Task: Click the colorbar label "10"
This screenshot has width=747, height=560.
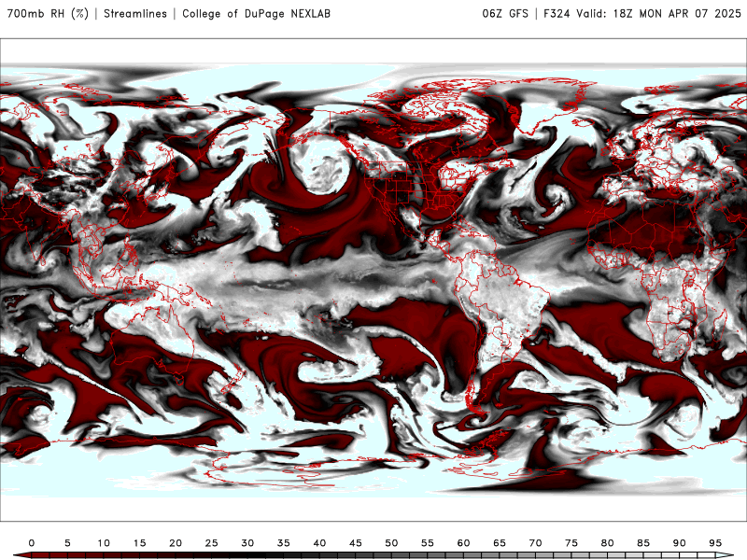Action: click(x=104, y=543)
